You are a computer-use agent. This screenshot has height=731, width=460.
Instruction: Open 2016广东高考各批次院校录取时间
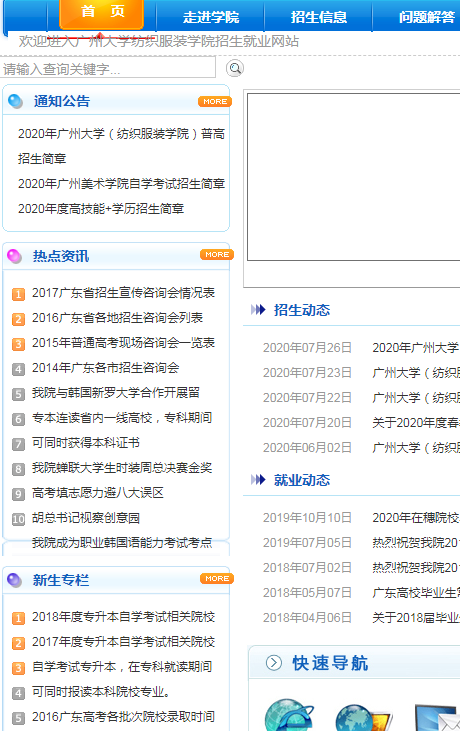[x=123, y=717]
